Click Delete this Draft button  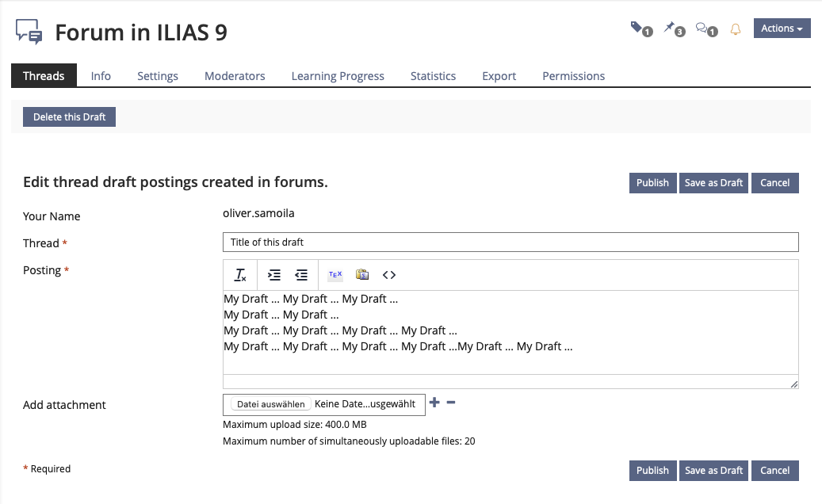click(x=69, y=116)
